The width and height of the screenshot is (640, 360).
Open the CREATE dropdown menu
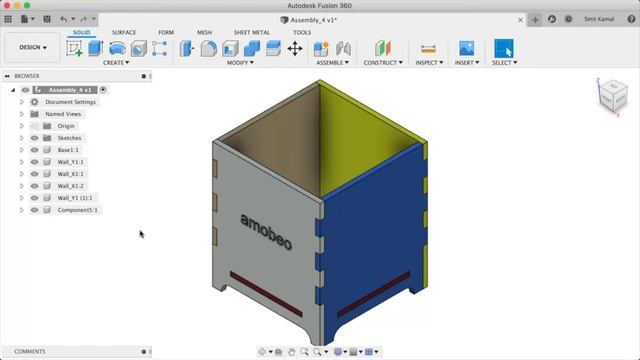click(116, 62)
